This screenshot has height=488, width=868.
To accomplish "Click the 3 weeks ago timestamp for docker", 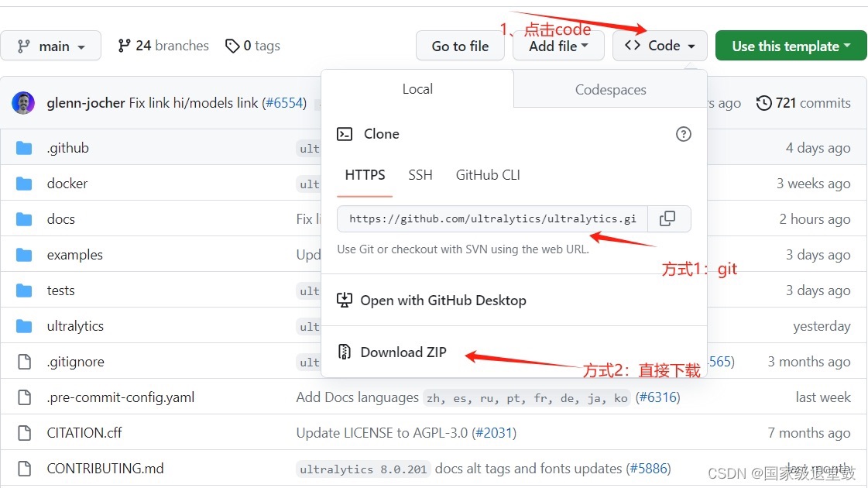I will point(813,184).
